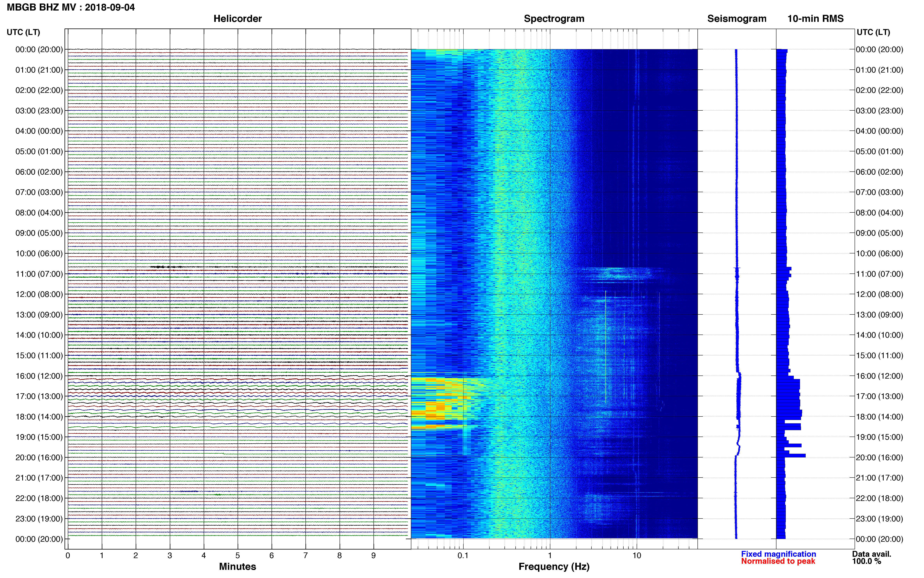Click the 'UTC (LT)' label beside the RMS panel

point(873,32)
